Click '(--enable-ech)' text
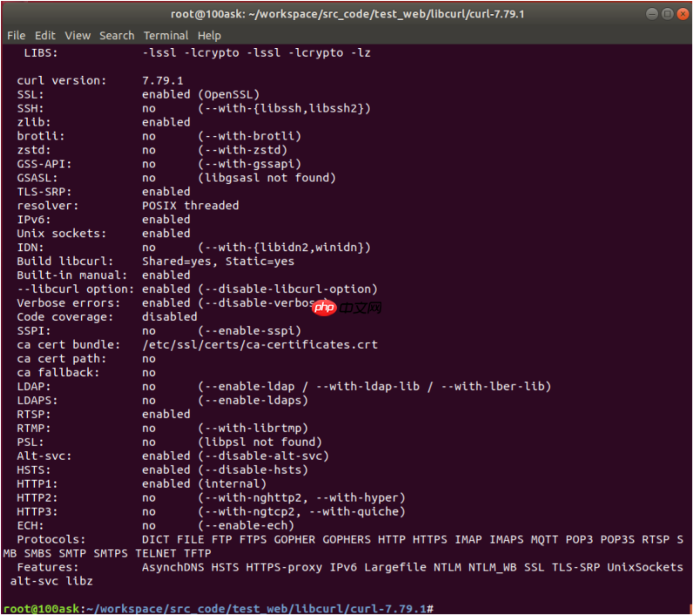Screen dimensions: 694x616 [x=246, y=525]
